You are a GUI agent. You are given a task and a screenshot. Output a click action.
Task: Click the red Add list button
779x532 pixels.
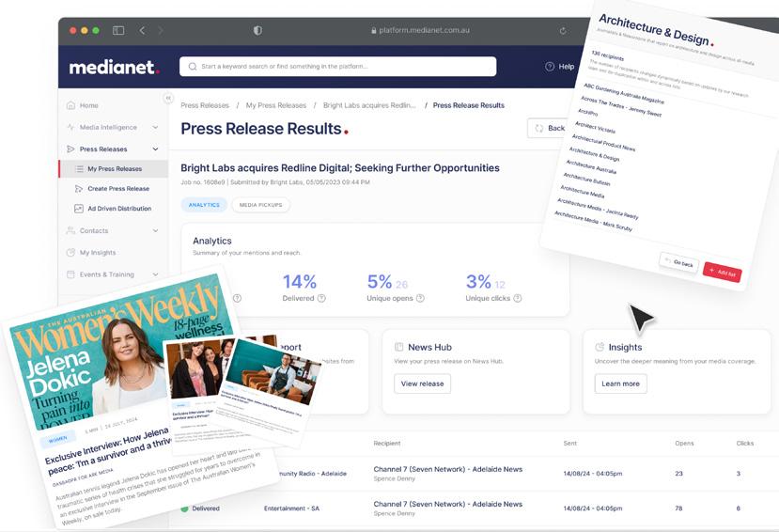[723, 273]
